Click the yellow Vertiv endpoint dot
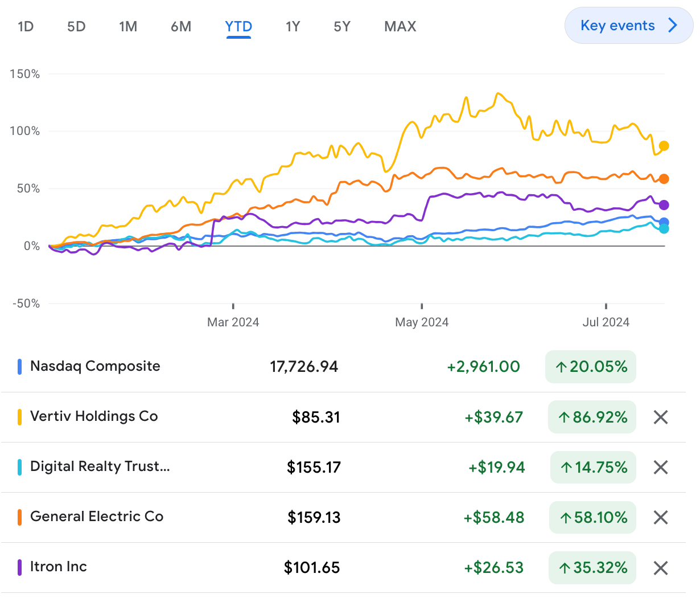The width and height of the screenshot is (700, 598). 664,146
